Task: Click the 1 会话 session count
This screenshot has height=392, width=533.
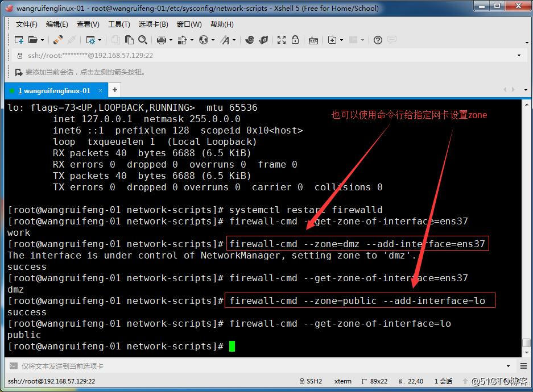Action: click(x=443, y=381)
